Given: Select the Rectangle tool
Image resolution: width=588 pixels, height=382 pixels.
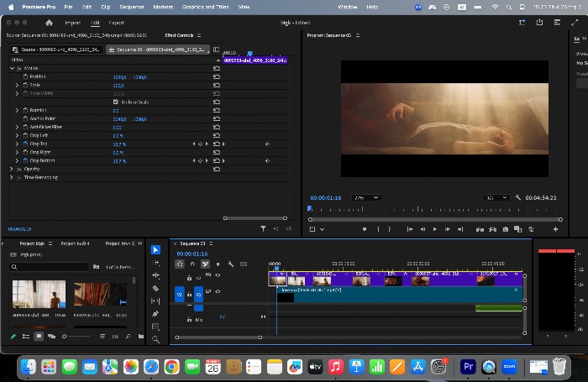Looking at the screenshot, I should pyautogui.click(x=155, y=327).
